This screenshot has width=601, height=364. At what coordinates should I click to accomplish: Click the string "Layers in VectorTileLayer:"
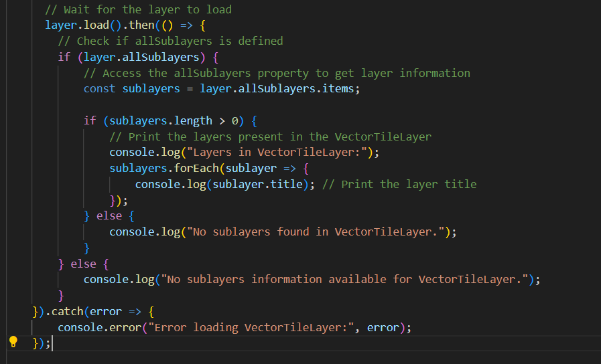(277, 153)
